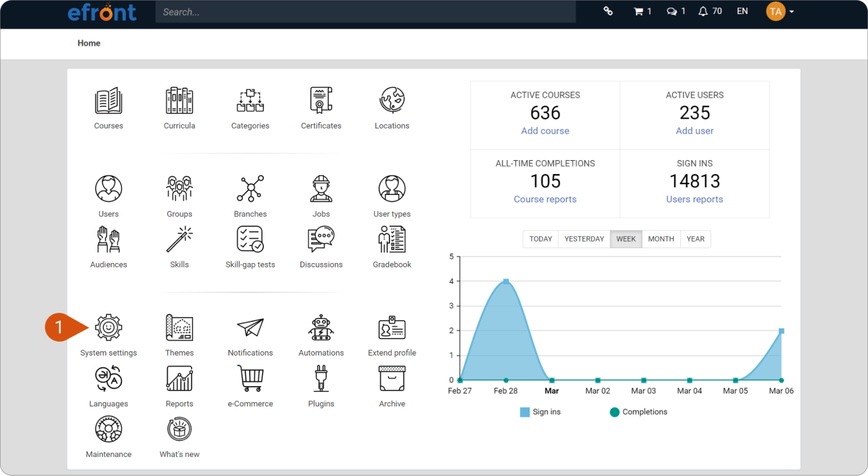Click the link chain icon in header
The width and height of the screenshot is (868, 476).
pyautogui.click(x=608, y=11)
